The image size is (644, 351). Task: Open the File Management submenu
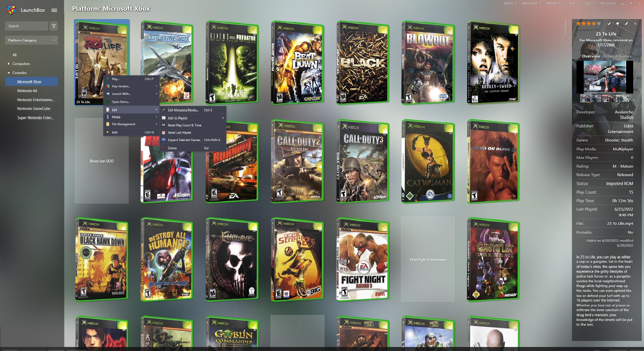click(132, 124)
